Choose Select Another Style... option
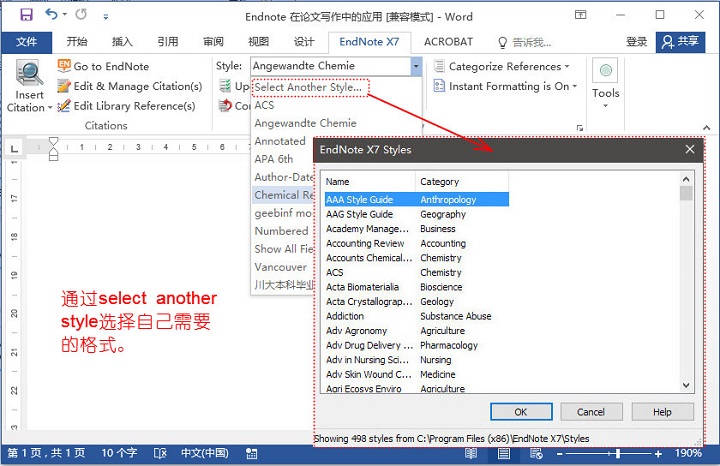 pos(310,87)
